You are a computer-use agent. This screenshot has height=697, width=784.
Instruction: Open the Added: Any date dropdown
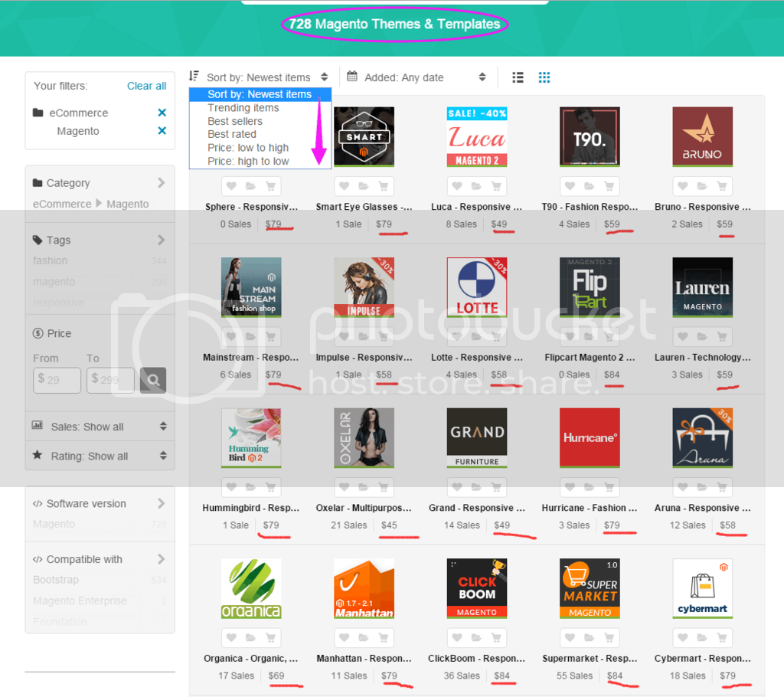pyautogui.click(x=416, y=77)
